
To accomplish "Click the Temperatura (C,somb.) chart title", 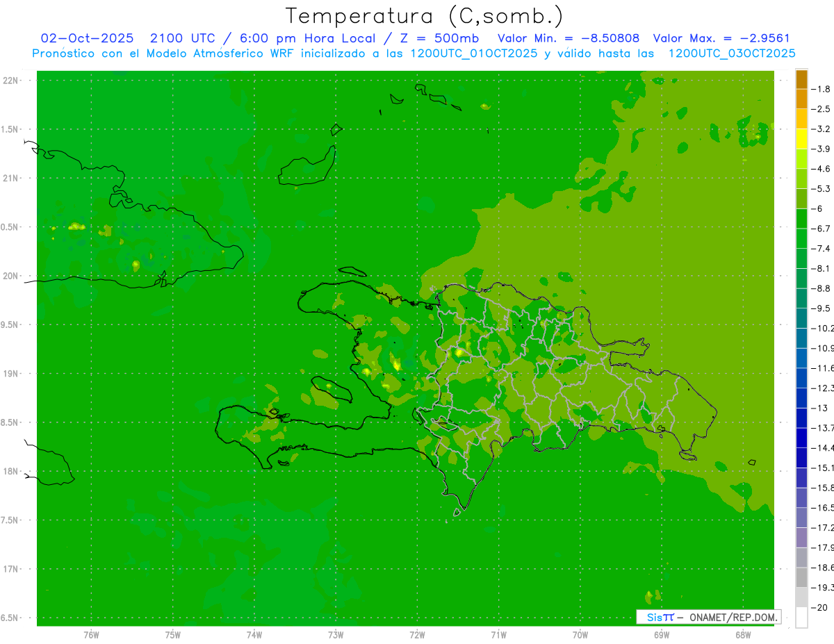I will coord(424,16).
